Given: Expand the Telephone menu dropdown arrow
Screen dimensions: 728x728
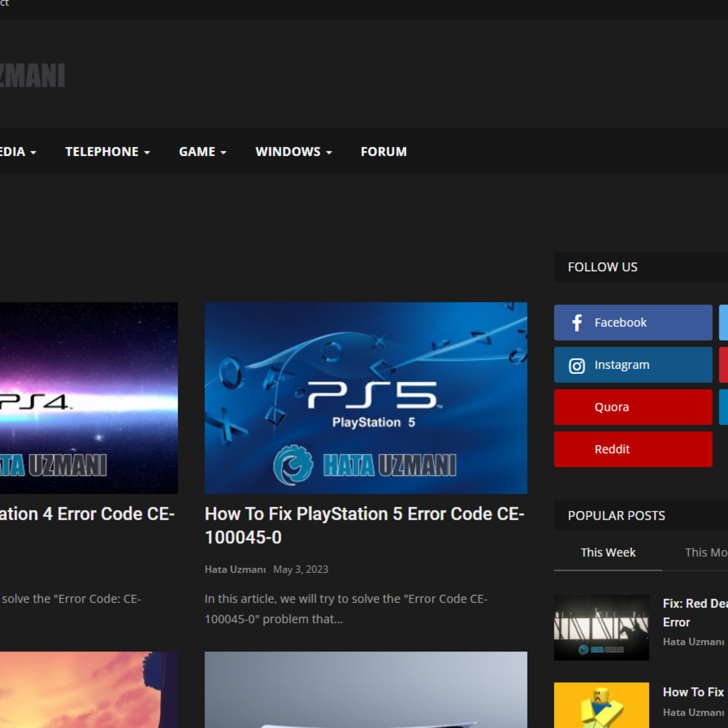Looking at the screenshot, I should [147, 153].
